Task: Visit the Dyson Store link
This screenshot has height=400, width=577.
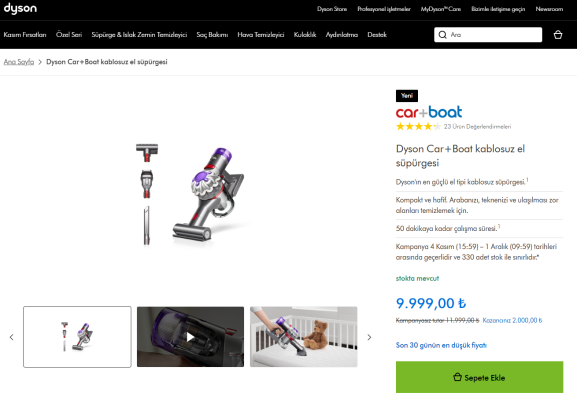Action: [x=332, y=9]
